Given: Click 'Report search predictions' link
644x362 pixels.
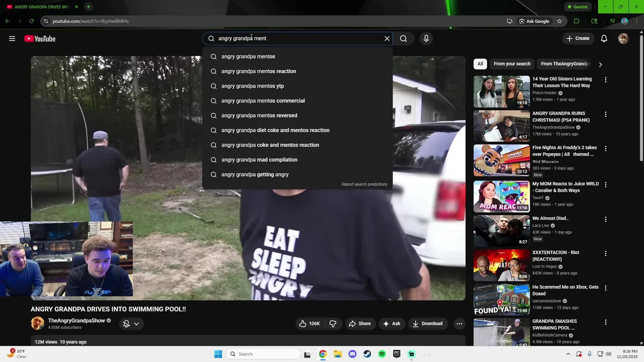Looking at the screenshot, I should click(x=364, y=185).
